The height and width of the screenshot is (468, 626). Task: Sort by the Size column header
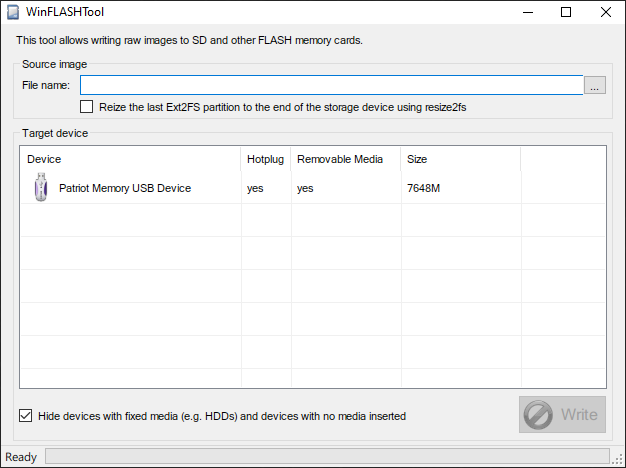point(460,159)
